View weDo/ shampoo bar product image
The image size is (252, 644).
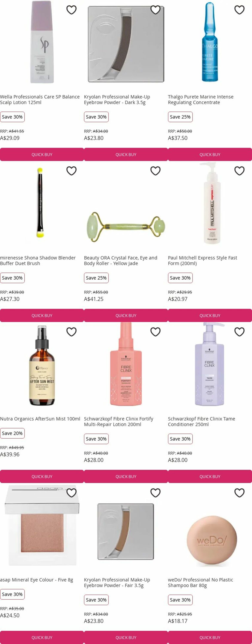coord(210,541)
